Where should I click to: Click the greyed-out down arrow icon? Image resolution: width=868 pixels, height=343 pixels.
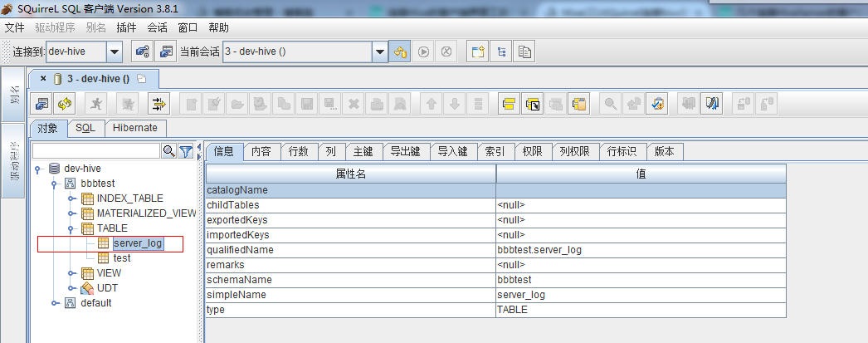click(455, 103)
